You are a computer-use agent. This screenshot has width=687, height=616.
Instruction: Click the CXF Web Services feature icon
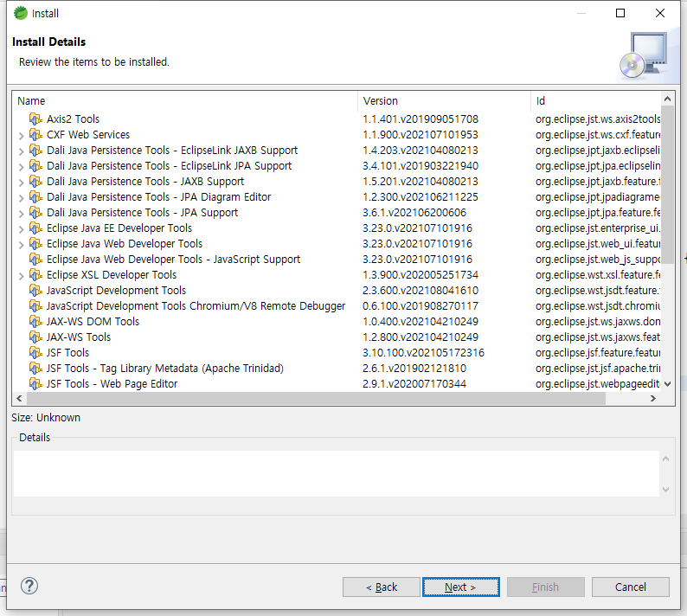tap(35, 134)
